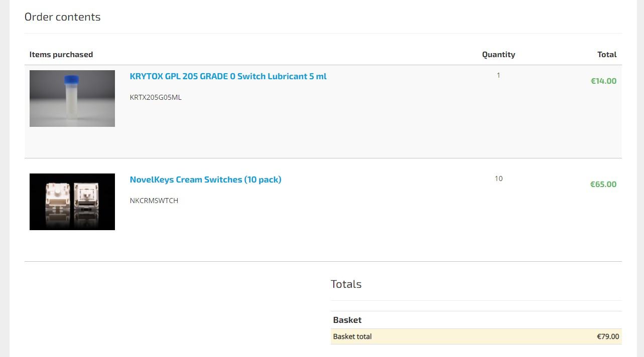This screenshot has height=357, width=644.
Task: Click the Basket section heading
Action: 347,320
